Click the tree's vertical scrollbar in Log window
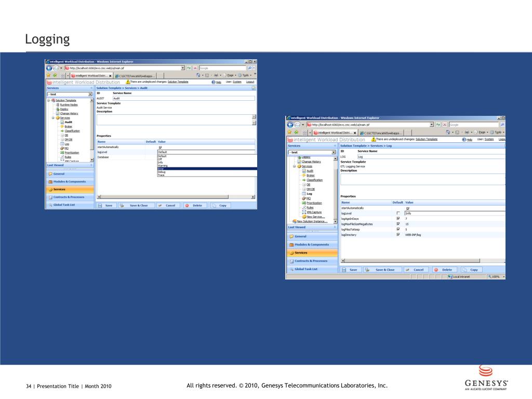 click(x=336, y=190)
